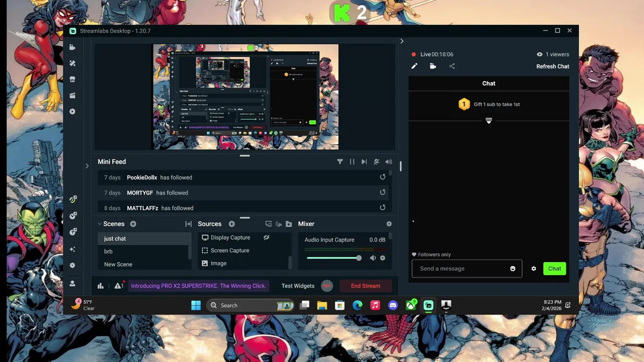Open the Themes brush icon in the sidebar
This screenshot has width=644, height=362.
click(72, 63)
